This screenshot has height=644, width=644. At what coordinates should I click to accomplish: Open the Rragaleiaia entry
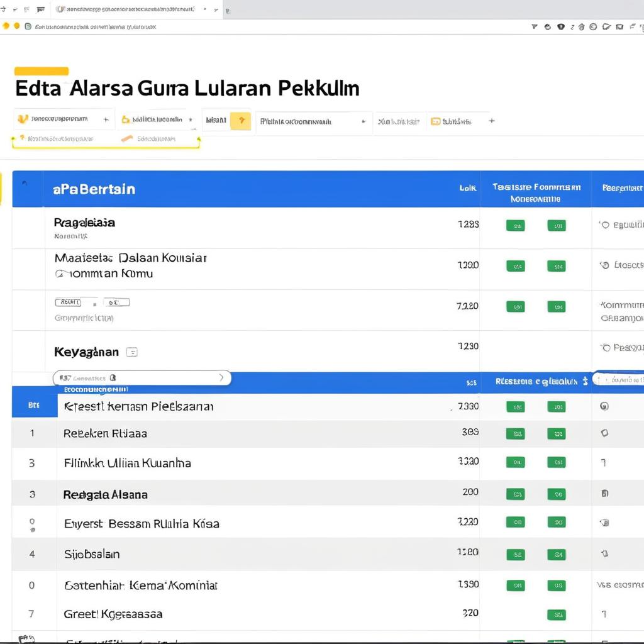click(84, 223)
